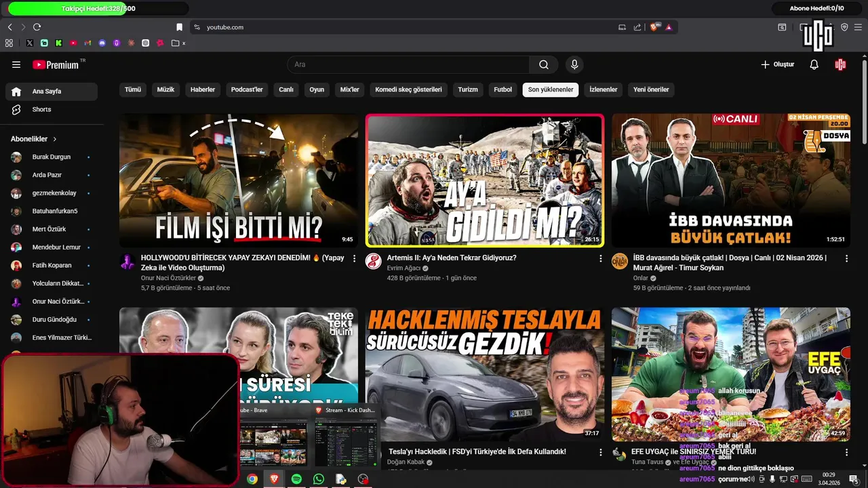
Task: Open Spotify from the taskbar
Action: (x=296, y=479)
